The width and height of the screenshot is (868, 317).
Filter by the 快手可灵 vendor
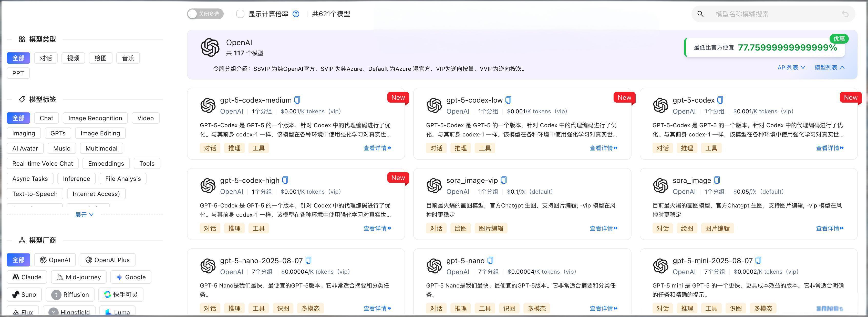(121, 294)
